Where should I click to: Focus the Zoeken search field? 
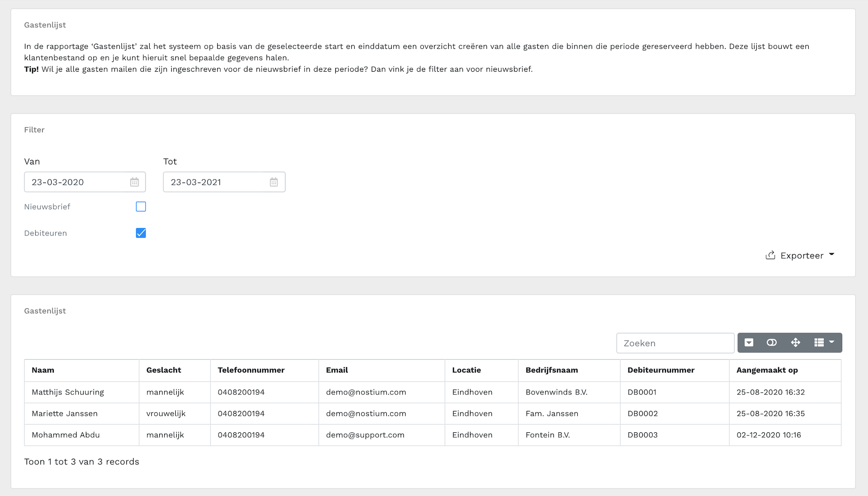tap(675, 343)
